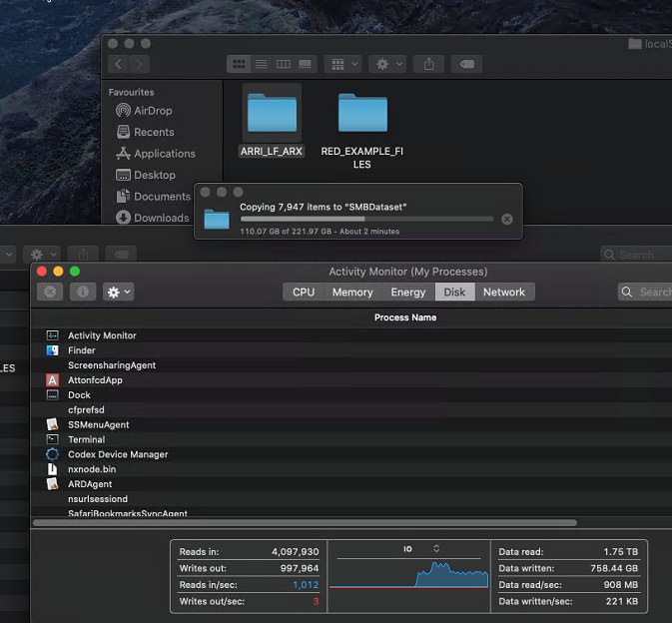Viewport: 672px width, 623px height.
Task: Click folder icon in copy dialog
Action: [217, 219]
